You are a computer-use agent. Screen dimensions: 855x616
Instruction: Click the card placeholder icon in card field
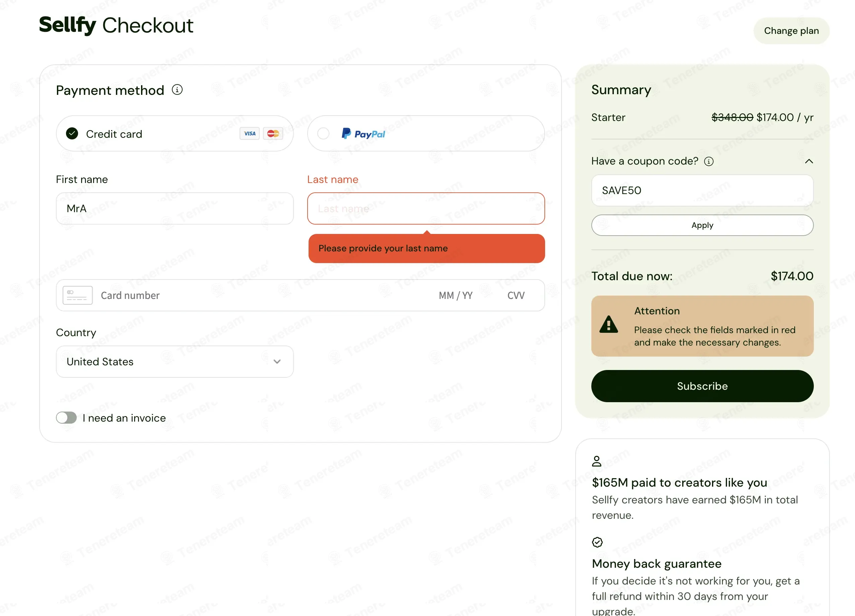(77, 295)
